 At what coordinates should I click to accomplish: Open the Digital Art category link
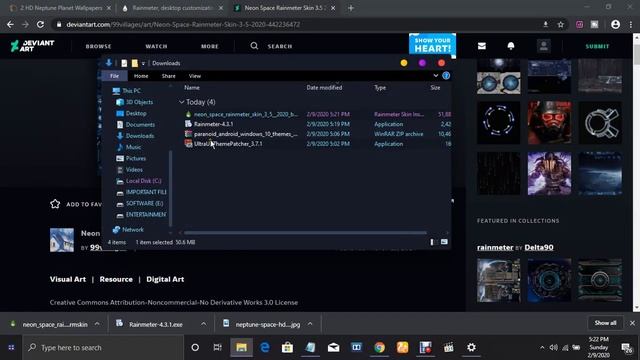tap(165, 279)
